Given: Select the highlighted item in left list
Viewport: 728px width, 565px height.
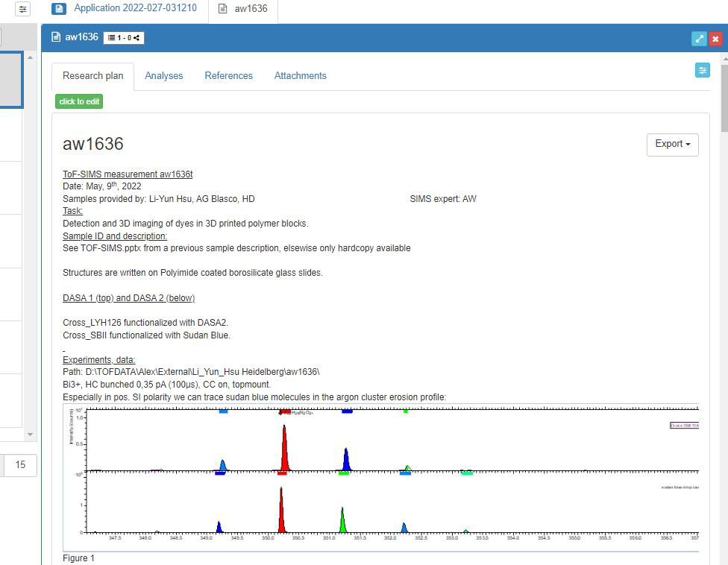Looking at the screenshot, I should (11, 80).
